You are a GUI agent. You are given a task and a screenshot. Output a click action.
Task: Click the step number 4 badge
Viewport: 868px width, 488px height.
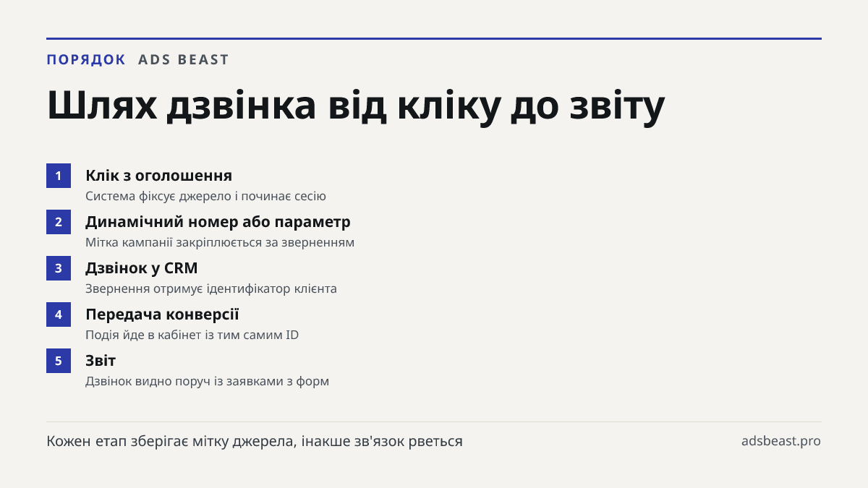59,314
